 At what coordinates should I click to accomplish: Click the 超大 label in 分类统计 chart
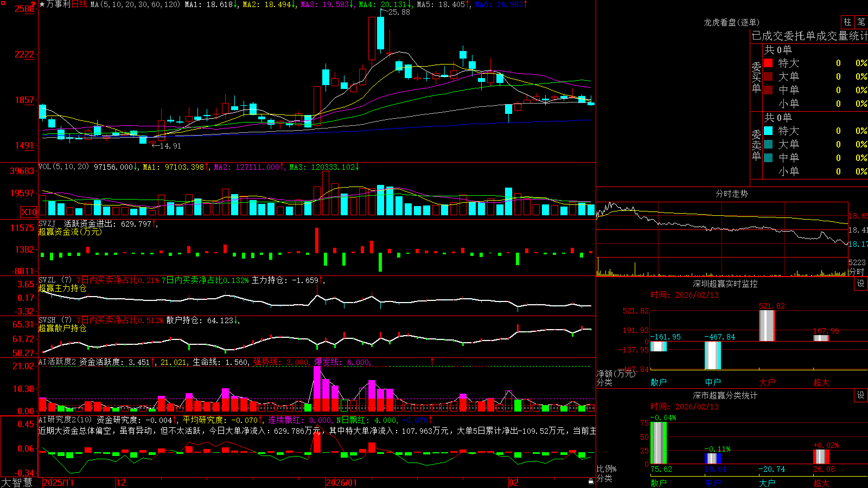coord(821,483)
